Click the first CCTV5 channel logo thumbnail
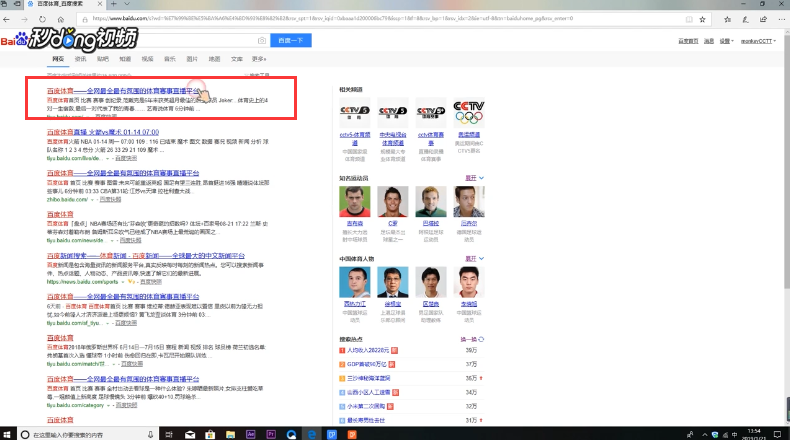790x440 pixels. point(355,113)
